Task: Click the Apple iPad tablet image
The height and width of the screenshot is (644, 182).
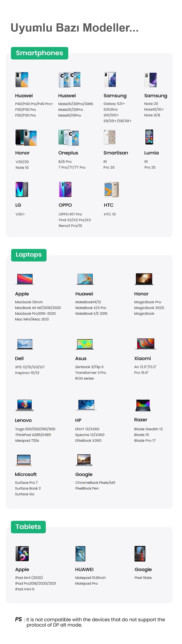Action: pyautogui.click(x=22, y=554)
